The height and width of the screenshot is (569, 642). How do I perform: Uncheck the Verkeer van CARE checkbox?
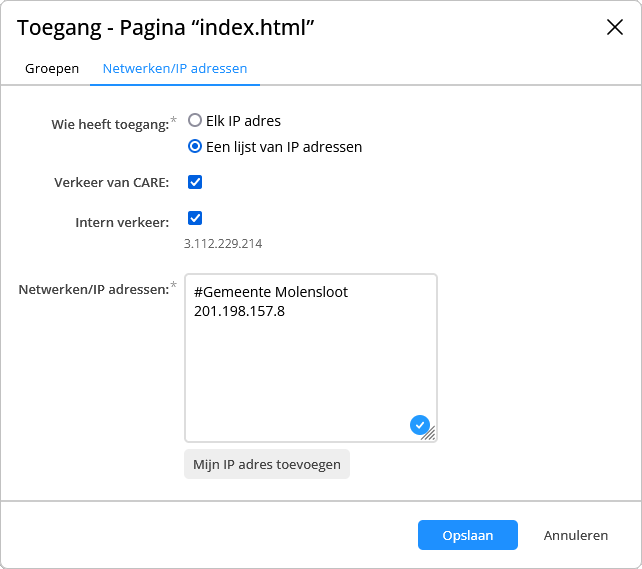tap(195, 182)
